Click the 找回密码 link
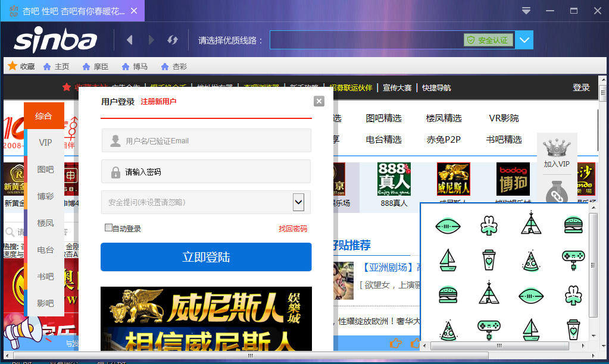The width and height of the screenshot is (609, 364). pos(293,228)
